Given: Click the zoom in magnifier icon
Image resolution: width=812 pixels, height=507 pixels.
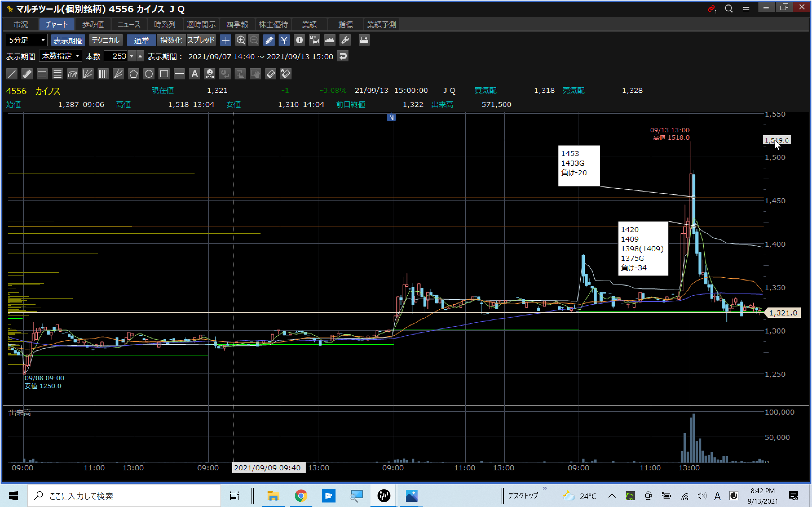Looking at the screenshot, I should pyautogui.click(x=240, y=40).
